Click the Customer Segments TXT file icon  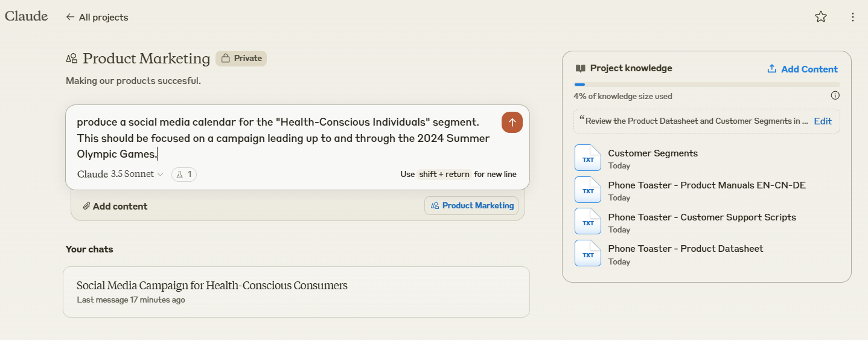pos(587,158)
